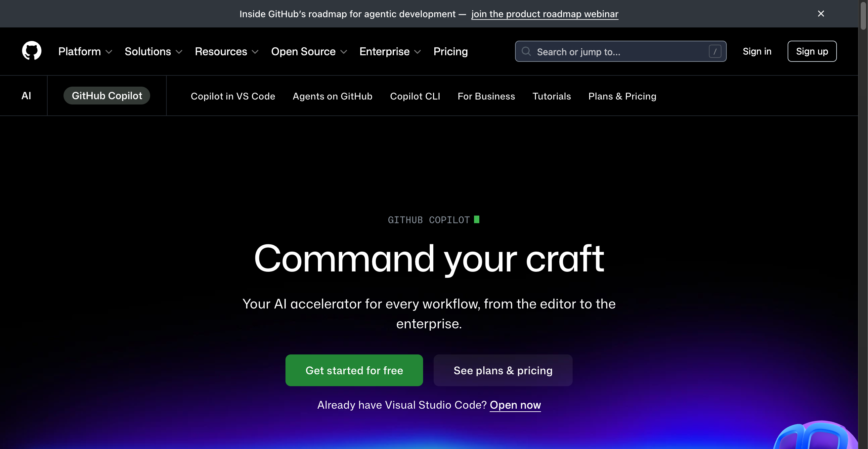Click the slash shortcut key icon
The image size is (868, 449).
pyautogui.click(x=715, y=52)
